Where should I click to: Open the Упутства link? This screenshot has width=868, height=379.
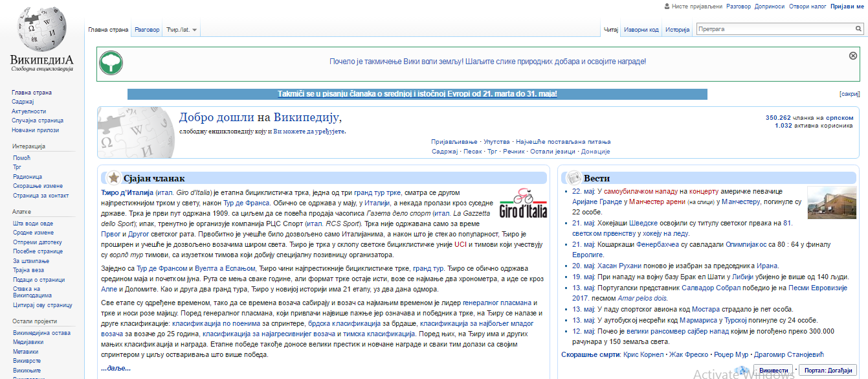[x=497, y=142]
